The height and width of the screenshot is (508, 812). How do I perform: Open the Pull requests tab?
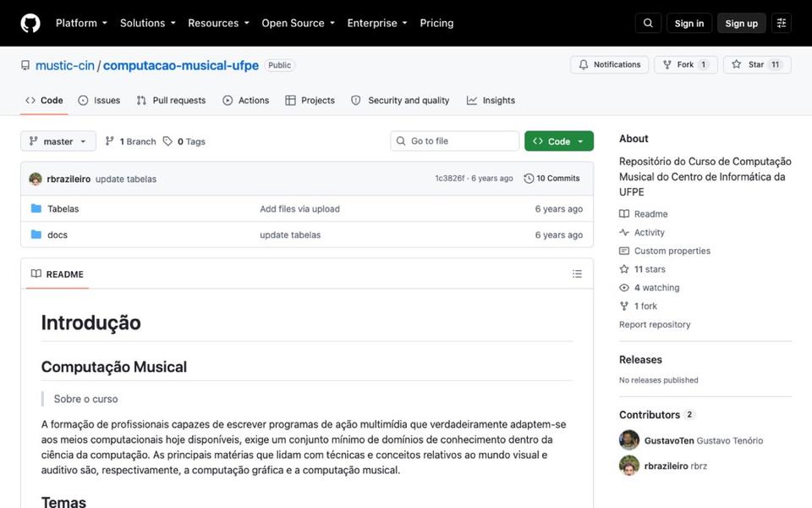pyautogui.click(x=171, y=101)
